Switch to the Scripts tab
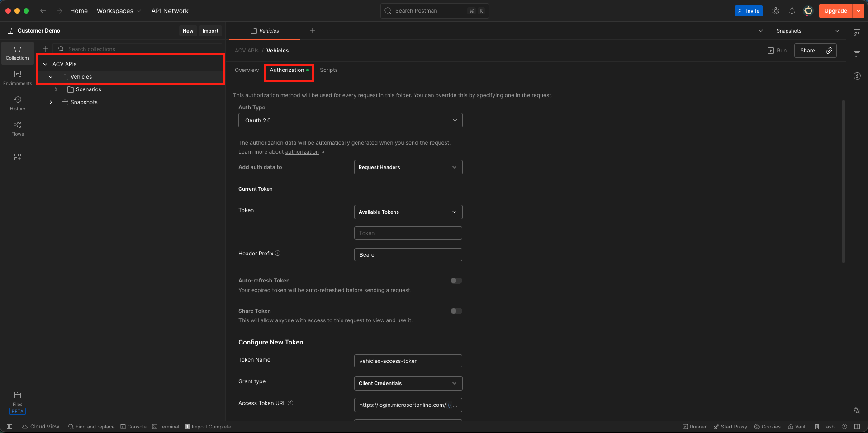Screen dimensions: 868x433 pyautogui.click(x=328, y=70)
